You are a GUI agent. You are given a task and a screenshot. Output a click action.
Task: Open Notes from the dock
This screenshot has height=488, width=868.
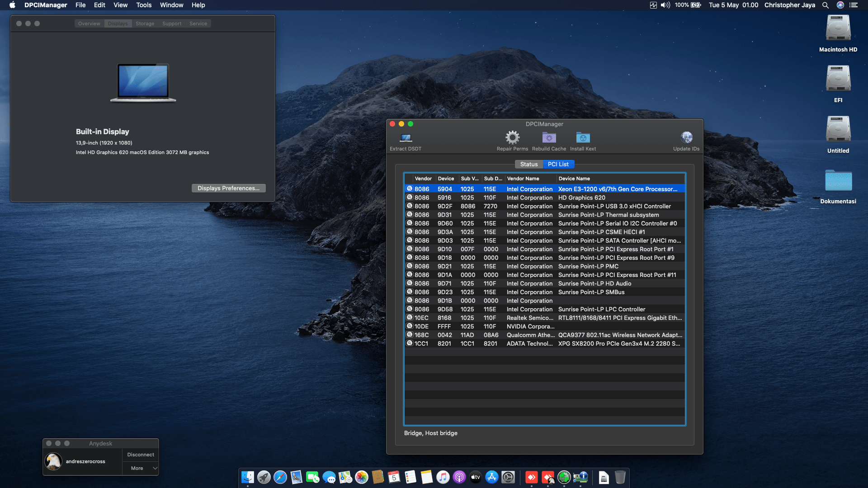[427, 477]
